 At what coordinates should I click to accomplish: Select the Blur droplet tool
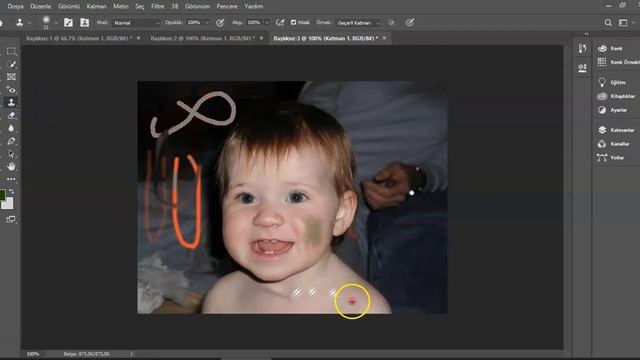(11, 128)
